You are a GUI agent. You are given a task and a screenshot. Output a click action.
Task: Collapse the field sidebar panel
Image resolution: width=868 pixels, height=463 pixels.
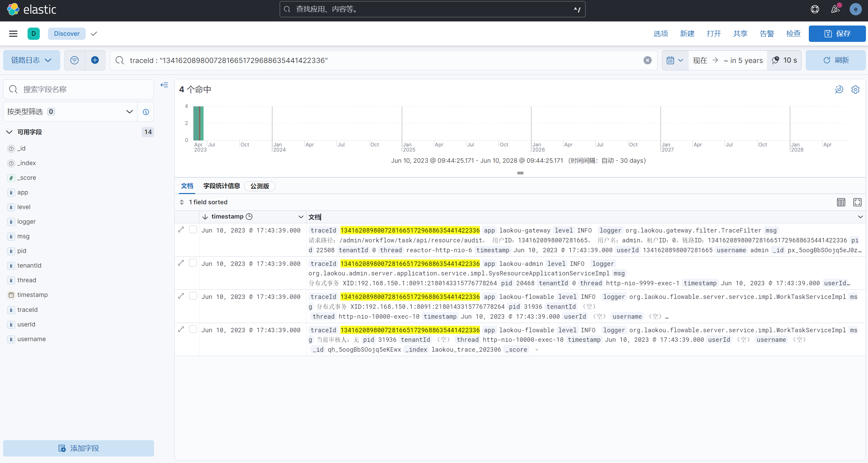click(x=164, y=85)
